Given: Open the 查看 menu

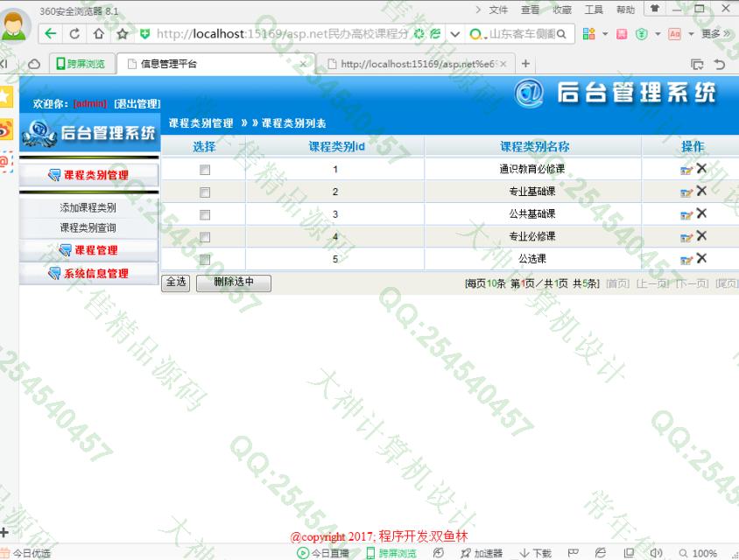Looking at the screenshot, I should tap(531, 10).
